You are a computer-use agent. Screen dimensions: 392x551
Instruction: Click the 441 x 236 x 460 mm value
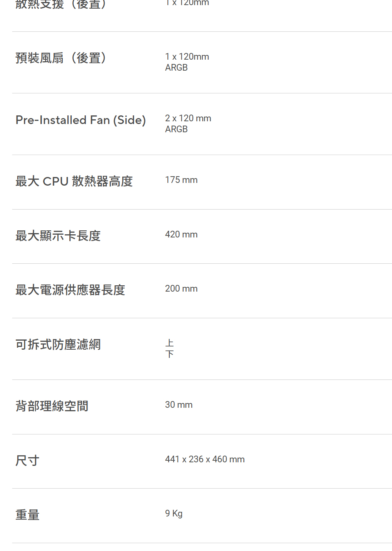pos(205,459)
